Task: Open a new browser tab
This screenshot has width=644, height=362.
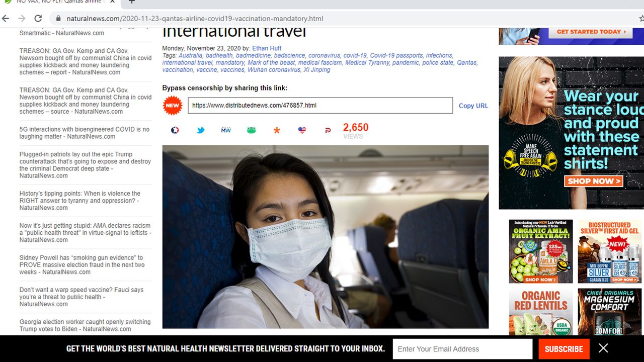Action: point(132,2)
